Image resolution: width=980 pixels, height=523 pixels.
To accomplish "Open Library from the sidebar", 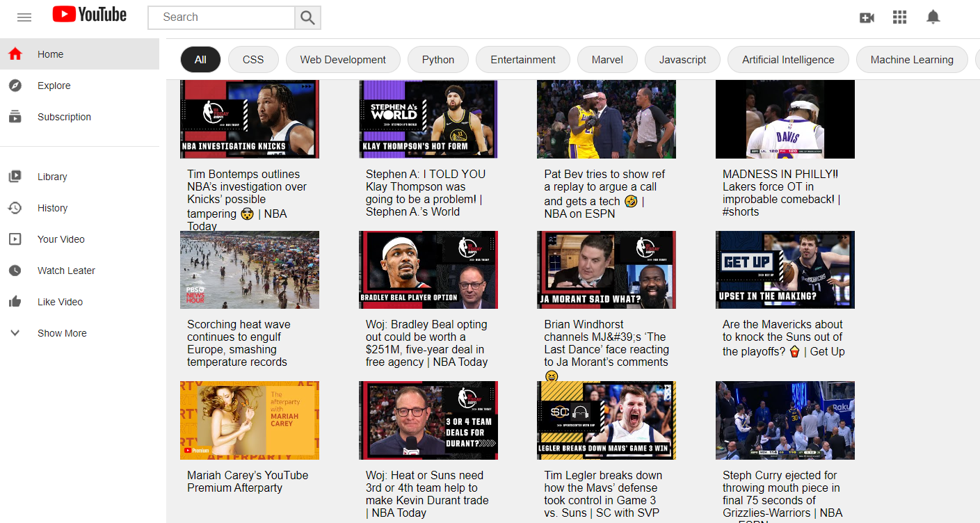I will (79, 177).
